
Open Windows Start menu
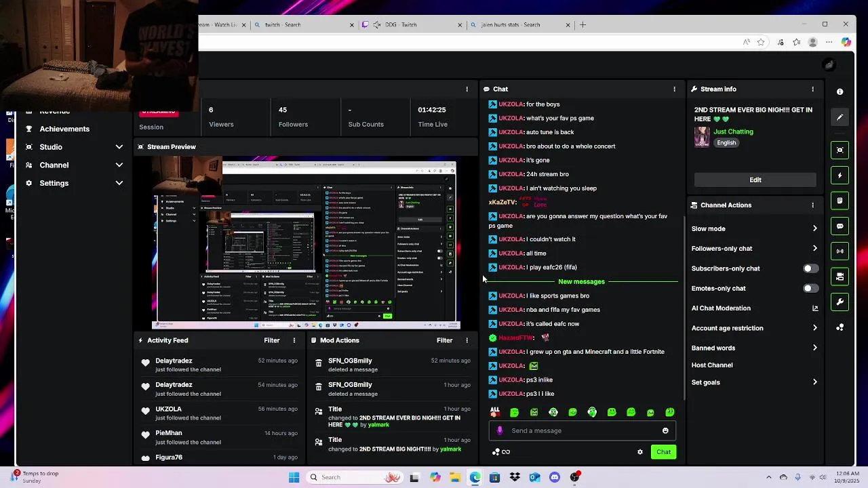(294, 477)
